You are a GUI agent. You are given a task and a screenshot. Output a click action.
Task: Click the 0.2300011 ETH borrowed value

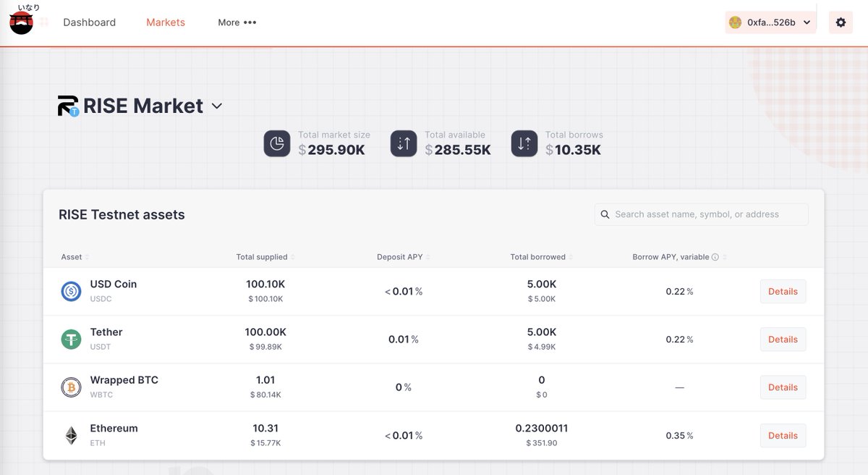coord(542,428)
